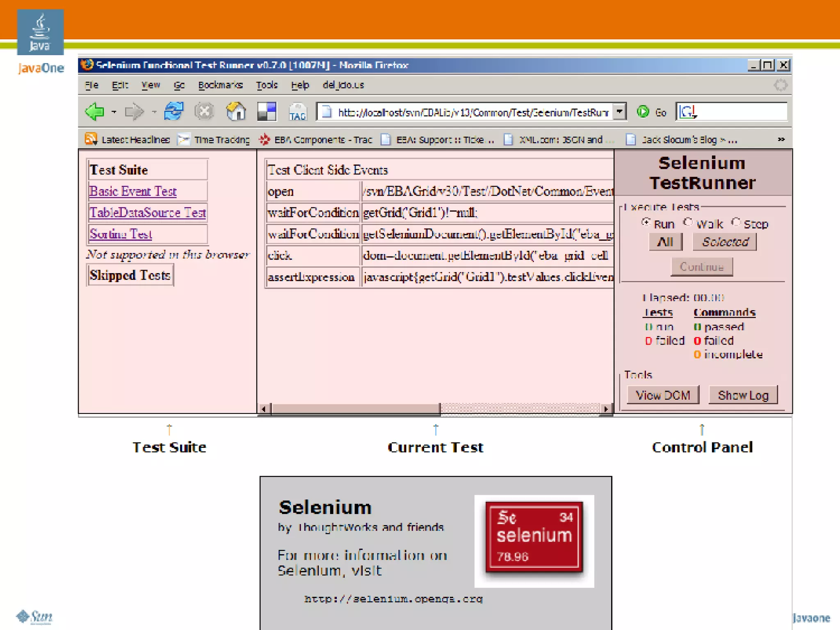
Task: Click the TAG toolbar icon
Action: (298, 112)
